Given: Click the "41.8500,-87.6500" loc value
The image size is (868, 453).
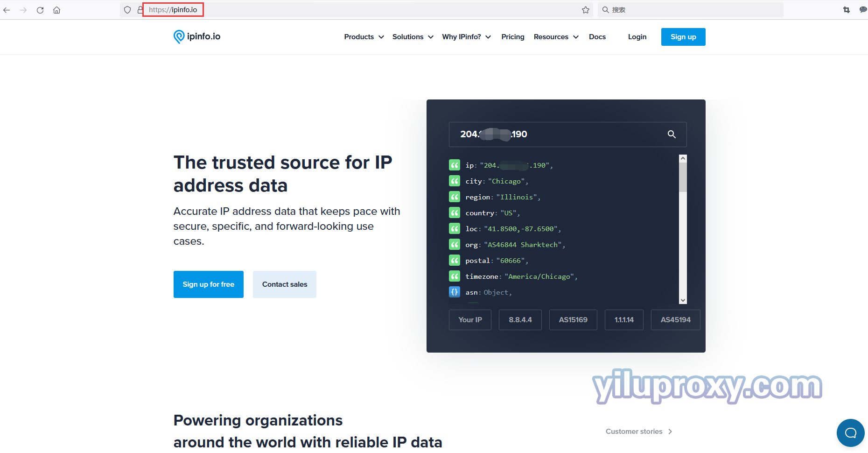Looking at the screenshot, I should (521, 229).
